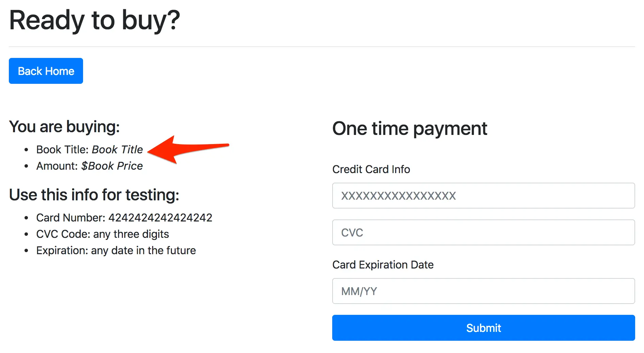Image resolution: width=644 pixels, height=353 pixels.
Task: Click the 'You are buying:' heading
Action: click(65, 126)
